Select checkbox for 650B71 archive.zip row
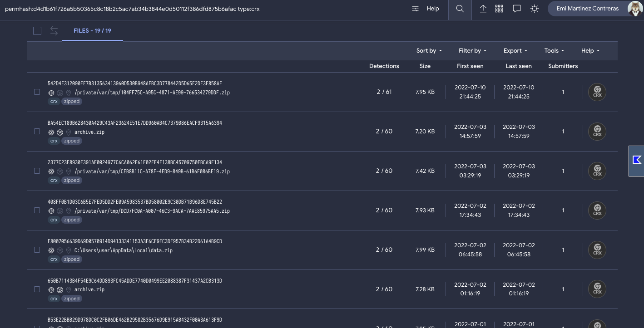The height and width of the screenshot is (328, 644). (x=37, y=289)
